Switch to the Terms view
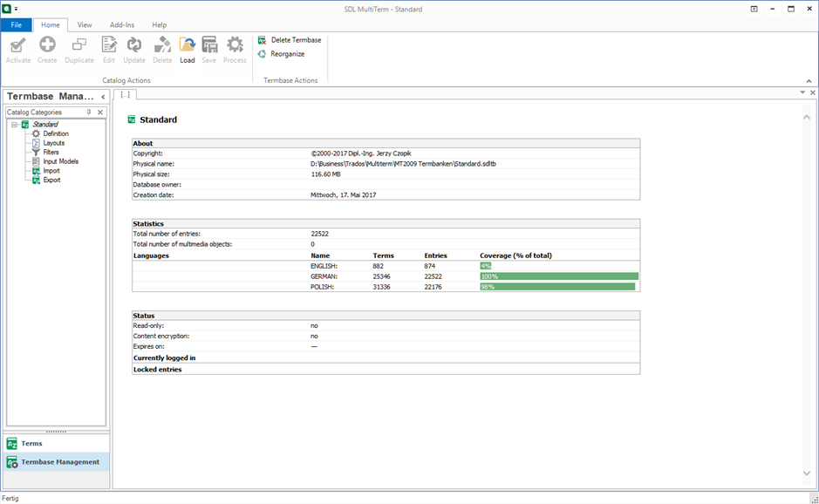This screenshot has width=819, height=504. 31,444
